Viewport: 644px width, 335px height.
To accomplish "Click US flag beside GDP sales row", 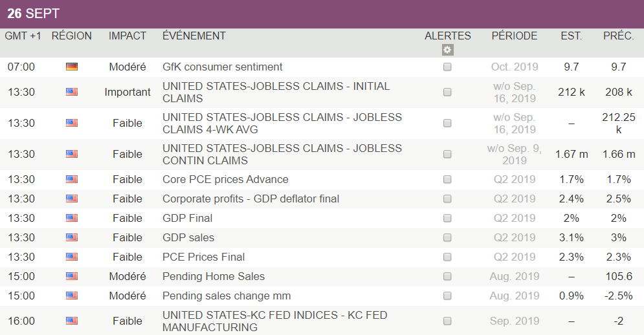I will coord(72,237).
